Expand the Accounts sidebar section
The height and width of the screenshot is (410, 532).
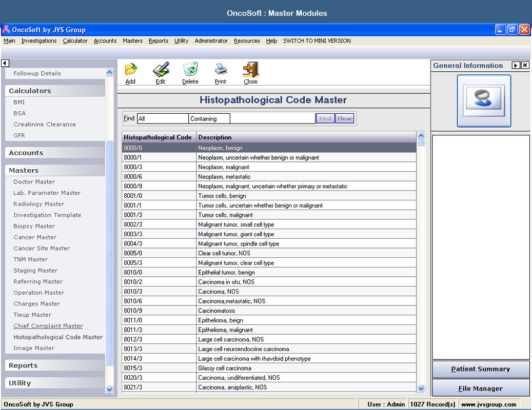[55, 153]
